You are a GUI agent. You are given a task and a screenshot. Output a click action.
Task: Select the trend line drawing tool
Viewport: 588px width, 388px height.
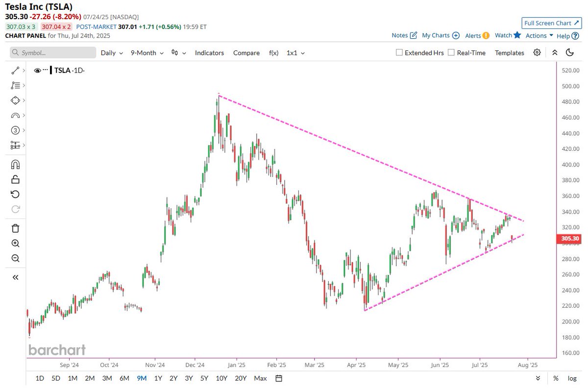click(15, 71)
